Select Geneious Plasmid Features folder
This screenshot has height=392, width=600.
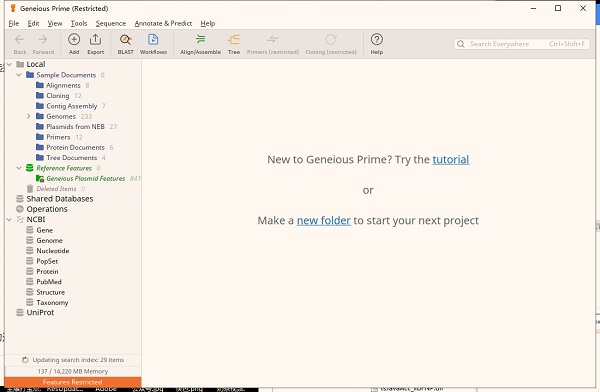85,178
